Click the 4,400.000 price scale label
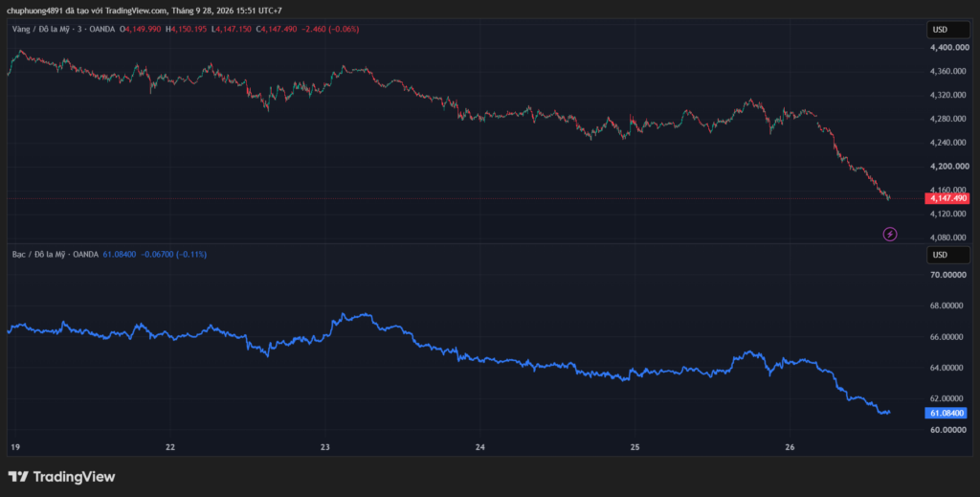The width and height of the screenshot is (980, 497). (x=948, y=48)
